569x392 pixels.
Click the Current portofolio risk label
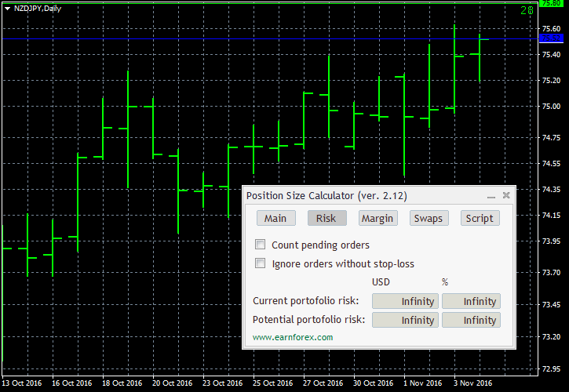(305, 301)
